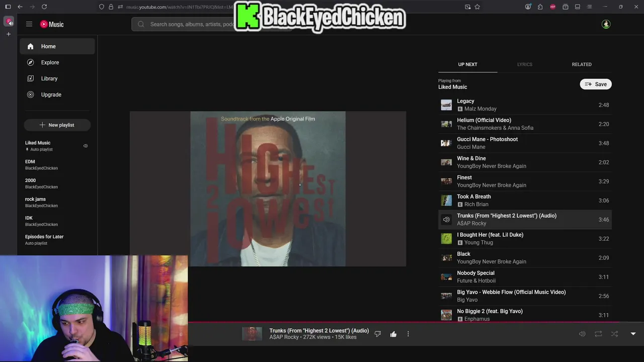Go forward in the browser
Image resolution: width=644 pixels, height=362 pixels.
coord(32,7)
